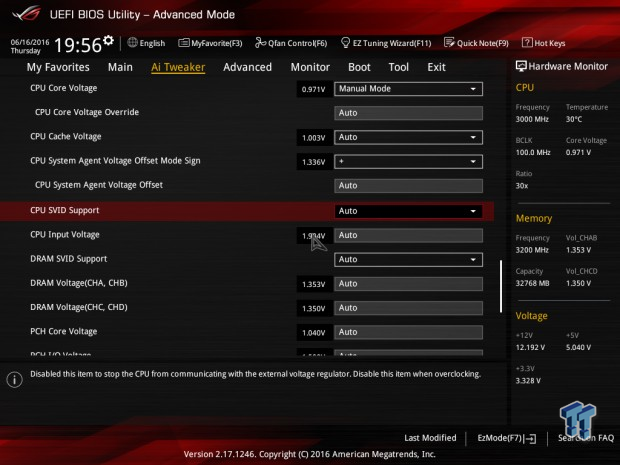Click the settings list scrollbar thumb
This screenshot has width=620, height=465.
click(501, 286)
